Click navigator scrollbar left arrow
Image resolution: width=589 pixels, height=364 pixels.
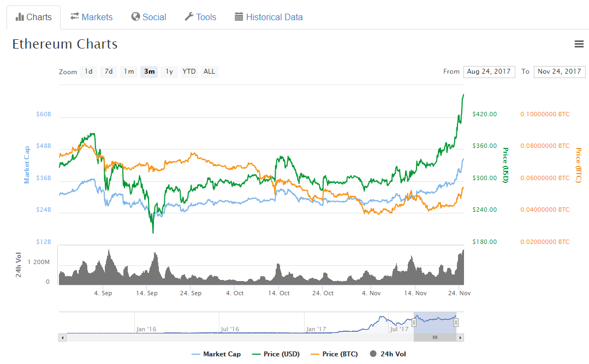62,338
